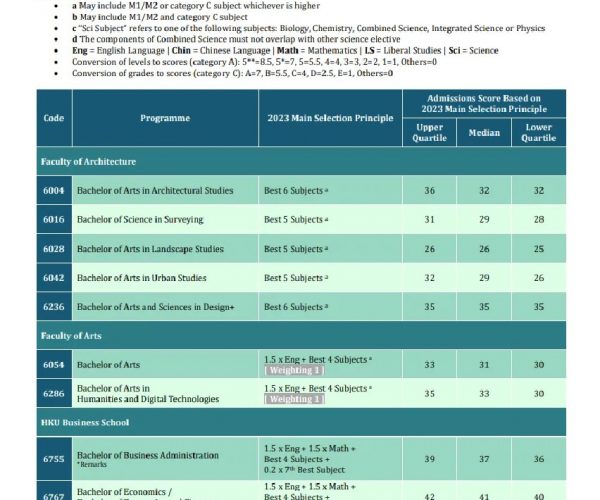This screenshot has width=600, height=500.
Task: Click median 35 for Design+ programme
Action: pos(484,306)
